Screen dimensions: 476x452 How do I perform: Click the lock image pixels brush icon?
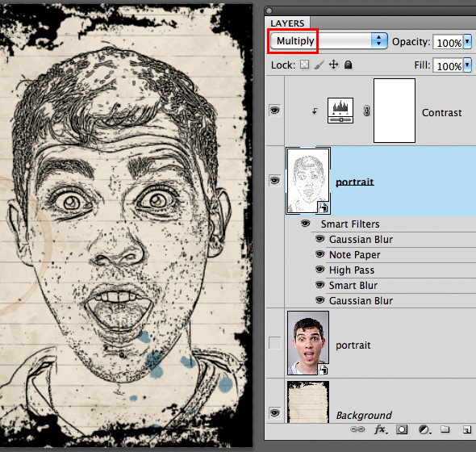(319, 65)
